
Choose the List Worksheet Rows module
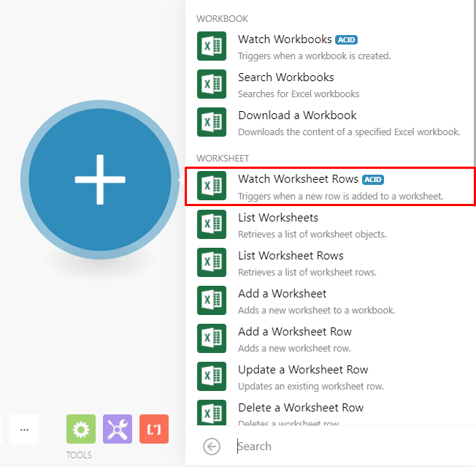[330, 263]
